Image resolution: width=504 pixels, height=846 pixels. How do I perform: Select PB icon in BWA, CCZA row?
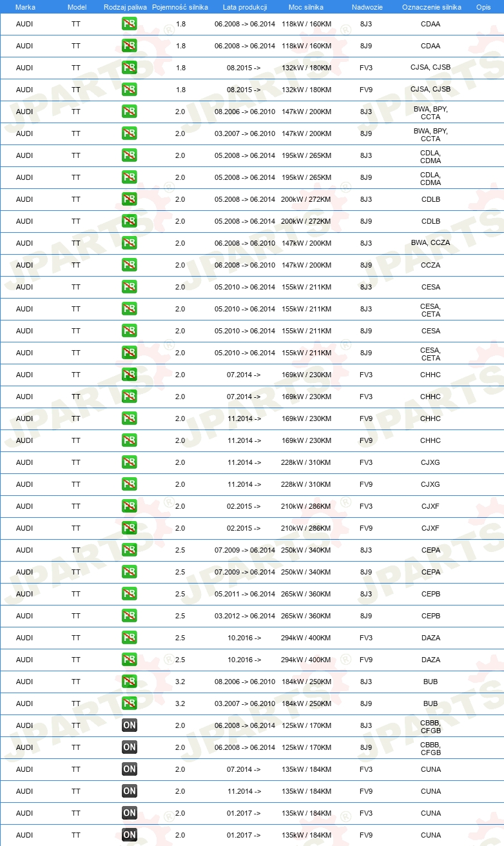point(129,243)
